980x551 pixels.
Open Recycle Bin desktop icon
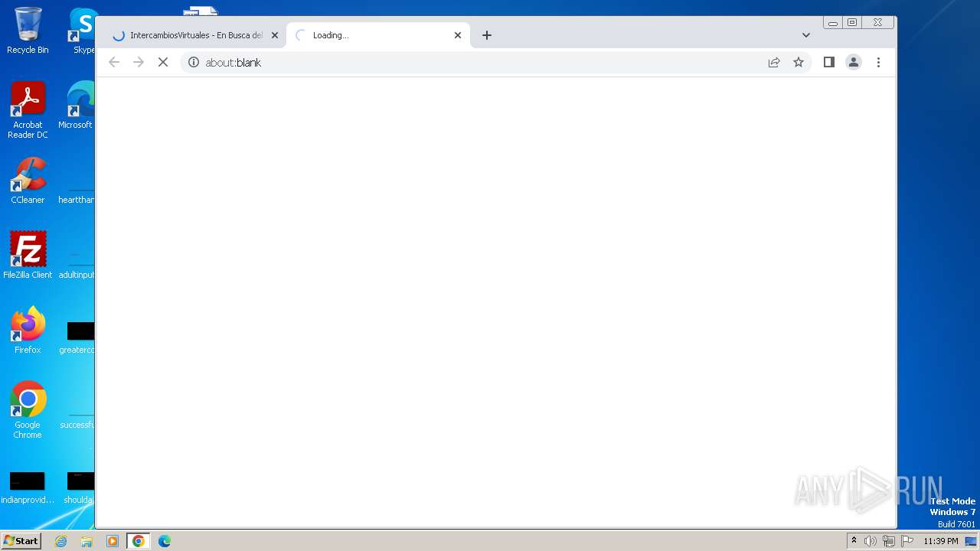click(28, 31)
